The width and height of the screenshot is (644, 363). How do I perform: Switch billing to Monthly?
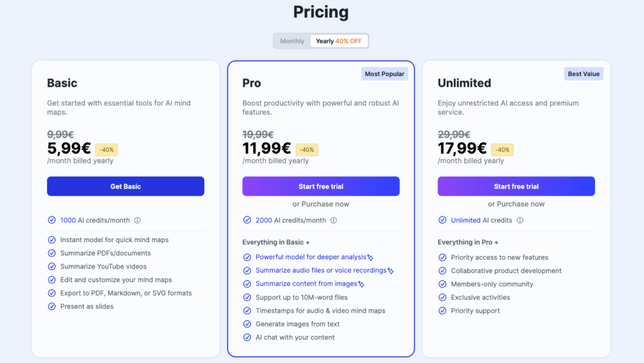[x=292, y=41]
